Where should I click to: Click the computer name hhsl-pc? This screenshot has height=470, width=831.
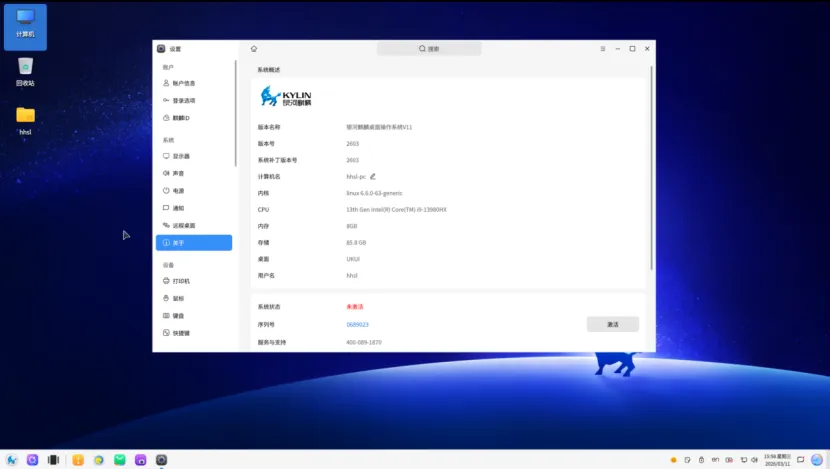[356, 176]
